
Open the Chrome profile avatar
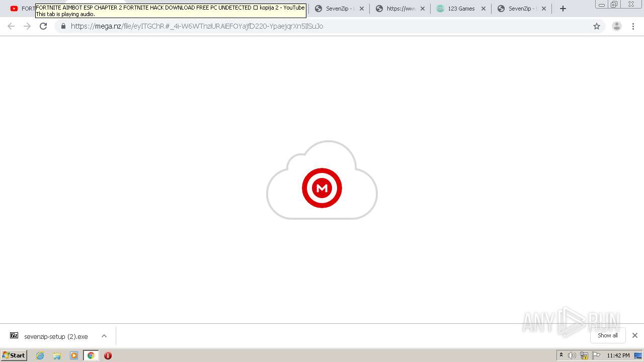tap(616, 26)
